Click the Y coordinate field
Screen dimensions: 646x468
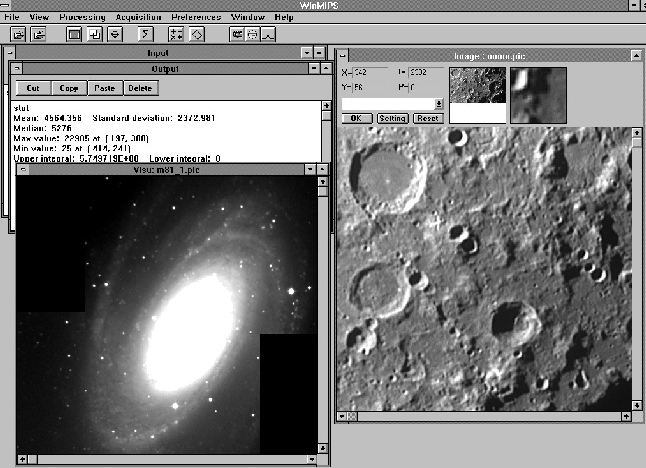click(x=370, y=87)
